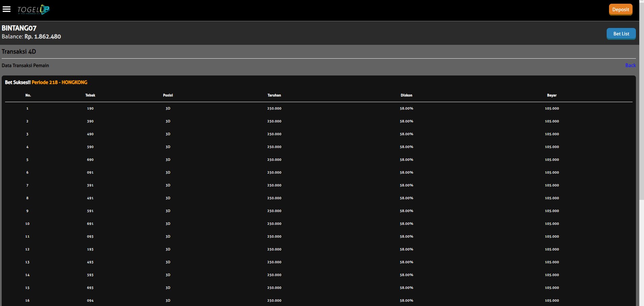
Task: Open the Bet List button
Action: (x=621, y=34)
